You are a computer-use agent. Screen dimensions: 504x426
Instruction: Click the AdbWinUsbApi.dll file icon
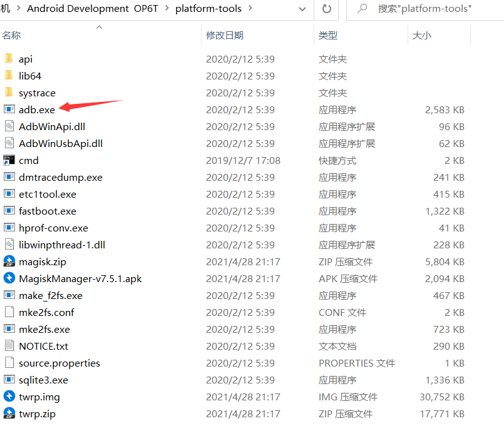[x=9, y=143]
